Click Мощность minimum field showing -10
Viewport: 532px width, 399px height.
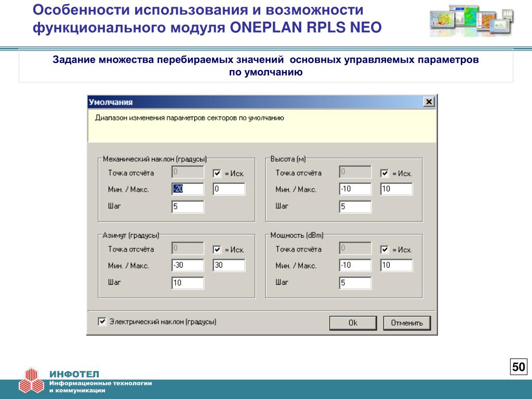click(x=355, y=265)
